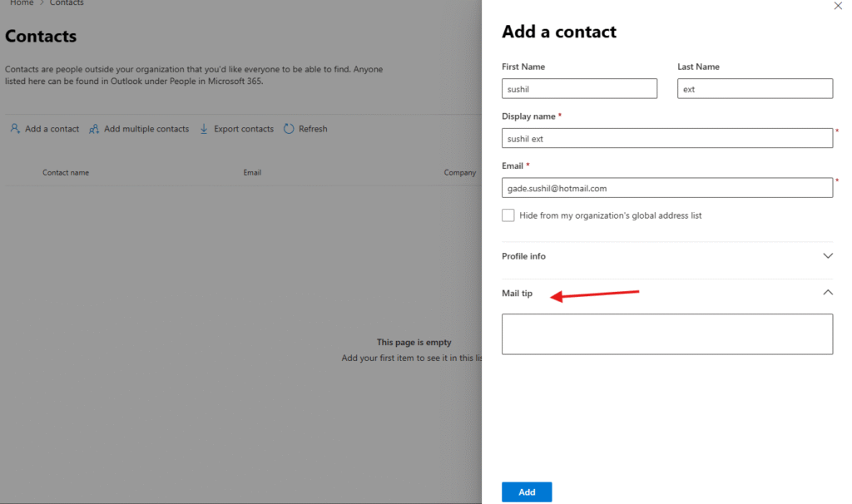This screenshot has width=852, height=504.
Task: Click the Add multiple contacts icon
Action: [x=94, y=129]
